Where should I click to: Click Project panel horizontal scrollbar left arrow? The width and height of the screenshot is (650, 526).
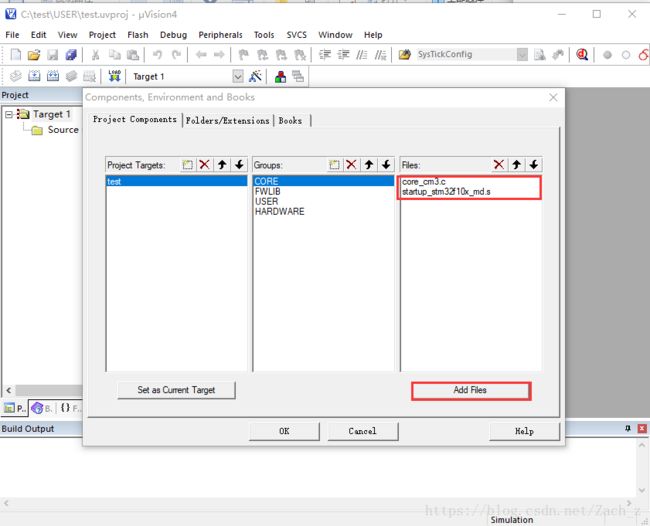tap(9, 390)
